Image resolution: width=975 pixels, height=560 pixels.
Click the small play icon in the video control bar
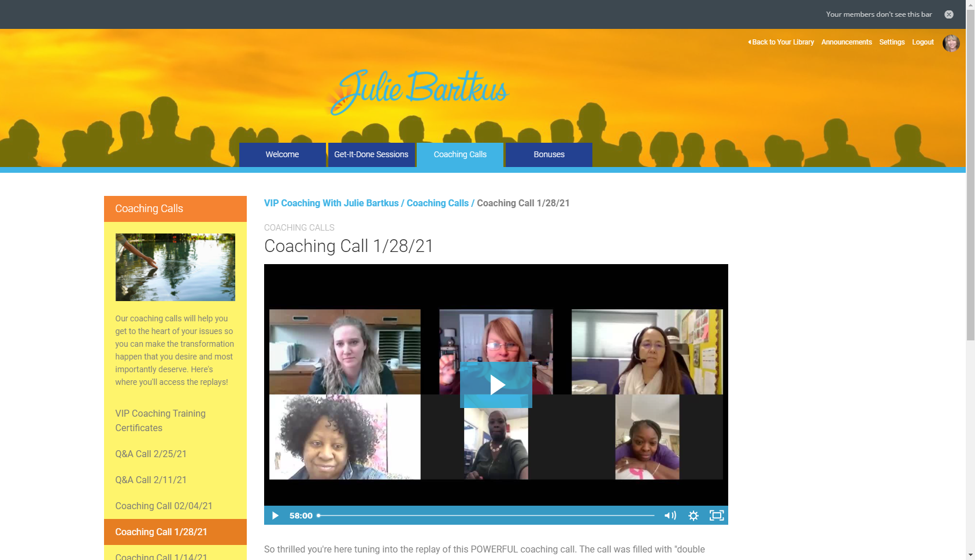275,516
